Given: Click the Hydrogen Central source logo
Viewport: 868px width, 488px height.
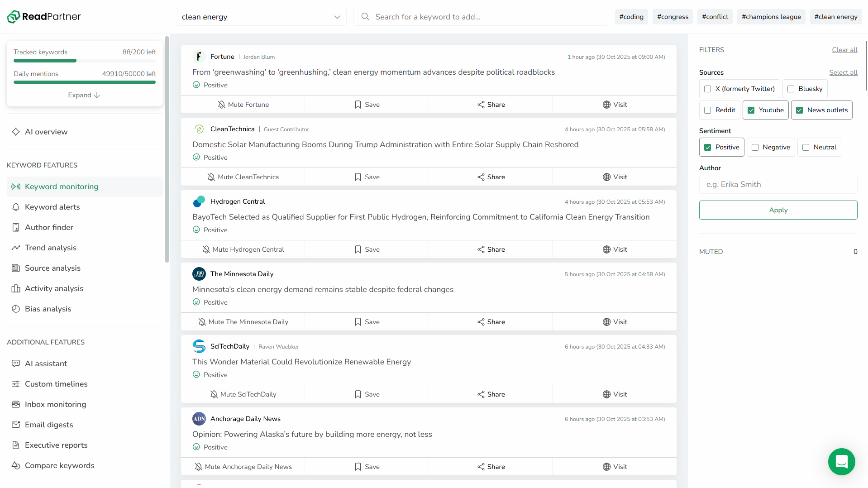Looking at the screenshot, I should pos(199,201).
